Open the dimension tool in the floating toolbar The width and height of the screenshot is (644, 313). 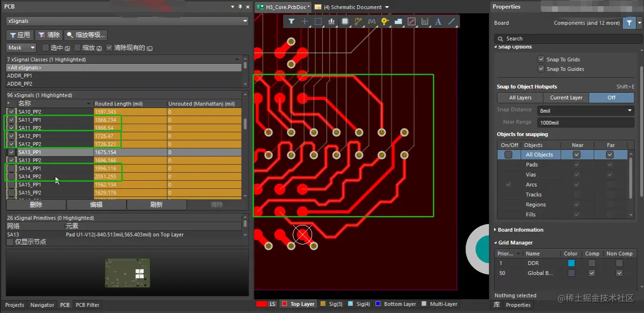pos(425,21)
